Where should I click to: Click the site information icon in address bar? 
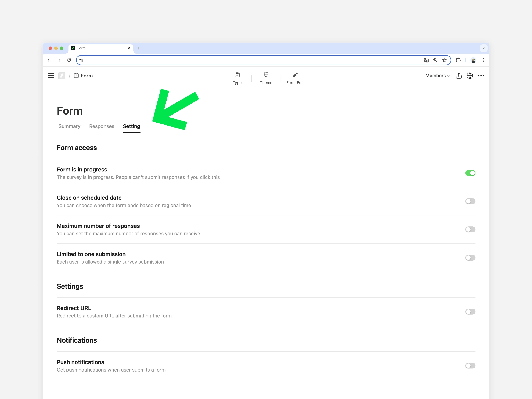coord(81,60)
